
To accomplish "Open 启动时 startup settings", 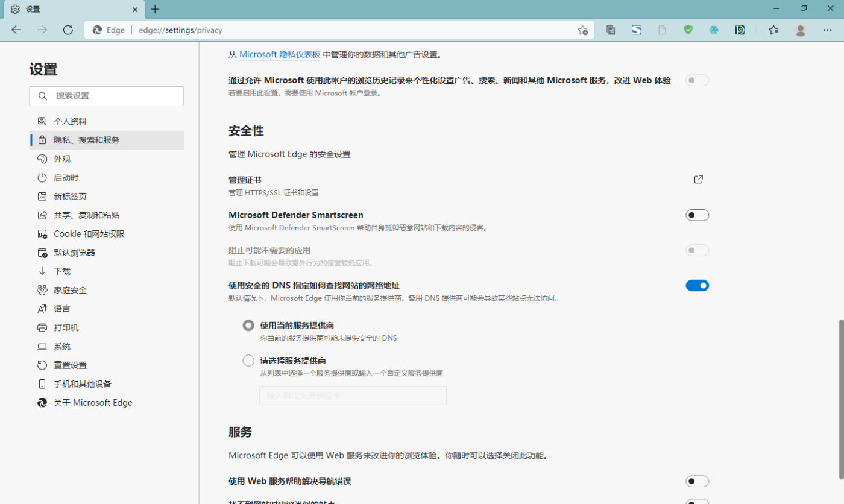I will (107, 178).
